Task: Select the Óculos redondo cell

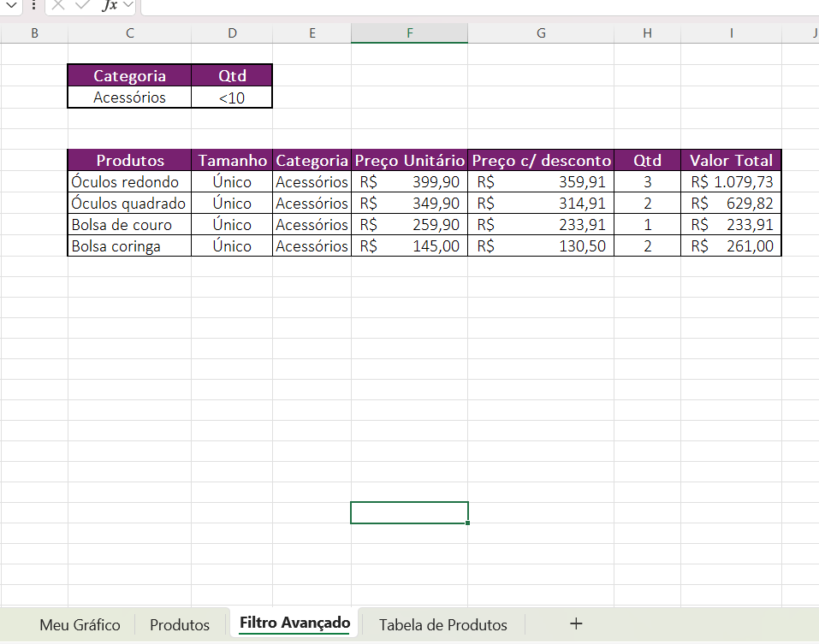Action: coord(129,181)
